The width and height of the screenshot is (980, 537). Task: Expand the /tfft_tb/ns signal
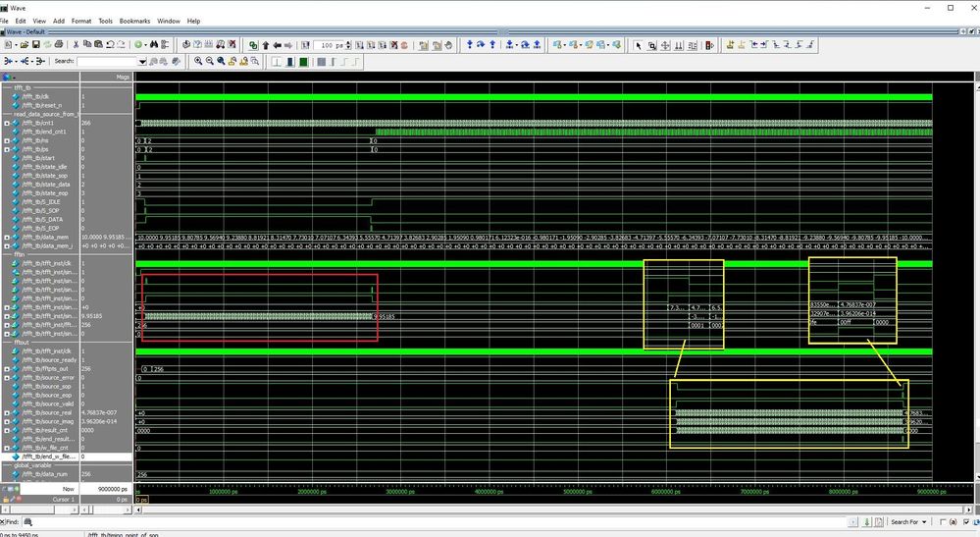[x=6, y=140]
